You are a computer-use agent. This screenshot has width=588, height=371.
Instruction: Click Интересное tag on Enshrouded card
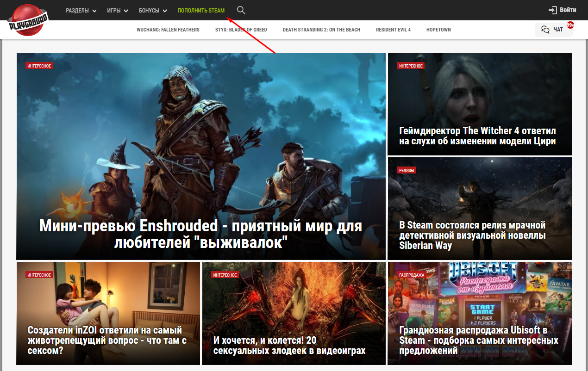point(39,66)
